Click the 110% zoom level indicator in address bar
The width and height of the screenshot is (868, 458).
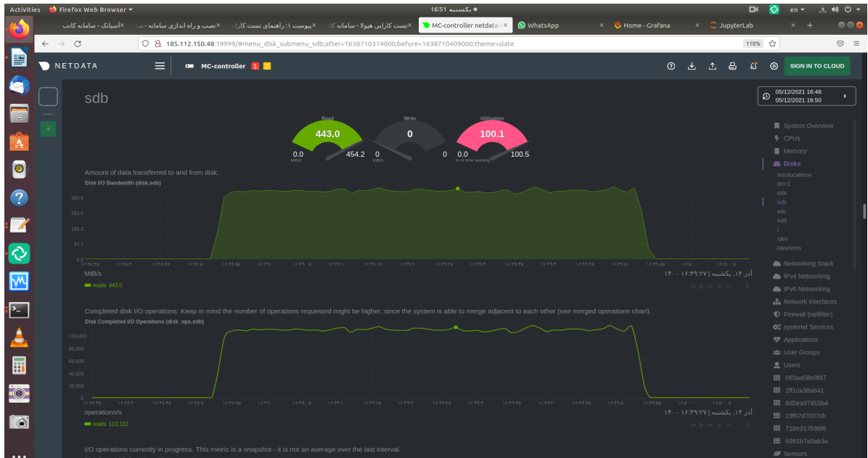pyautogui.click(x=753, y=44)
